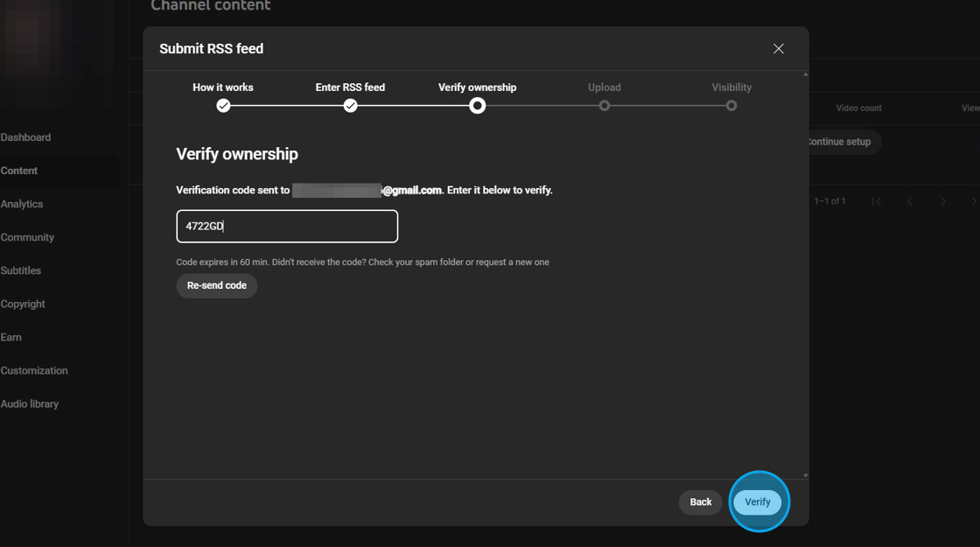Open the Audio library section
The image size is (980, 547).
click(30, 404)
